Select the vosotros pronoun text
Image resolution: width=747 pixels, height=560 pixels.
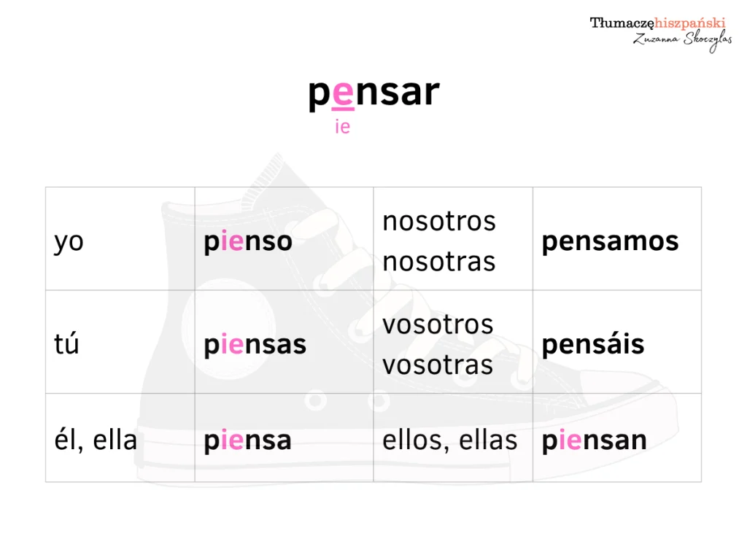point(438,324)
